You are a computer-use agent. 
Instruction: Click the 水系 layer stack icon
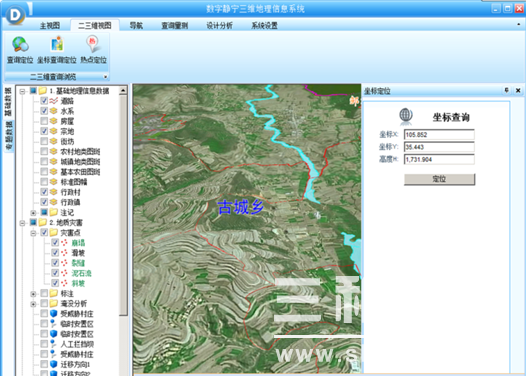click(54, 111)
